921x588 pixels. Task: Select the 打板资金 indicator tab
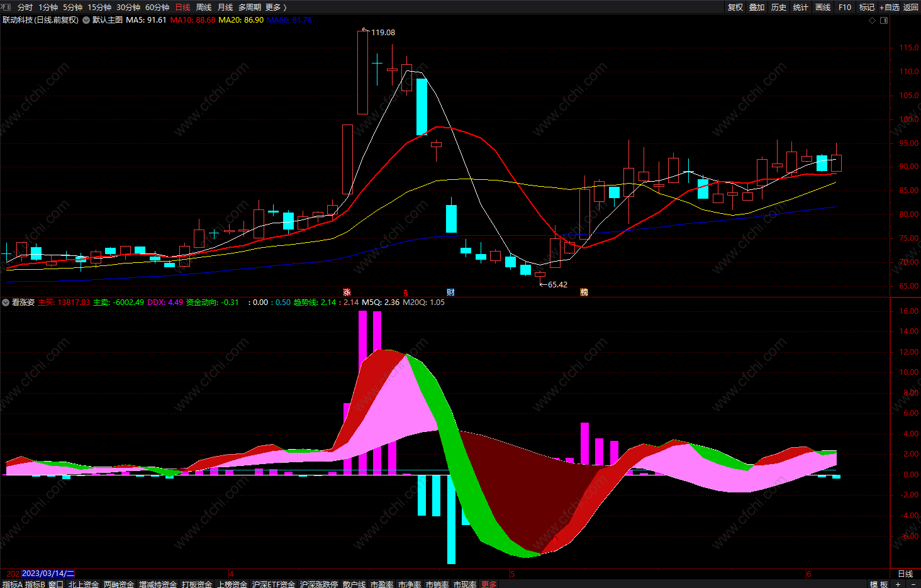click(197, 584)
